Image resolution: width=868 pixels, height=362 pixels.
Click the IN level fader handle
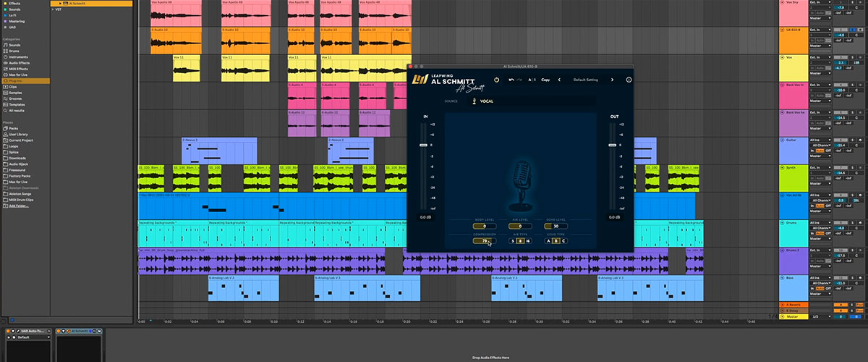tap(425, 145)
